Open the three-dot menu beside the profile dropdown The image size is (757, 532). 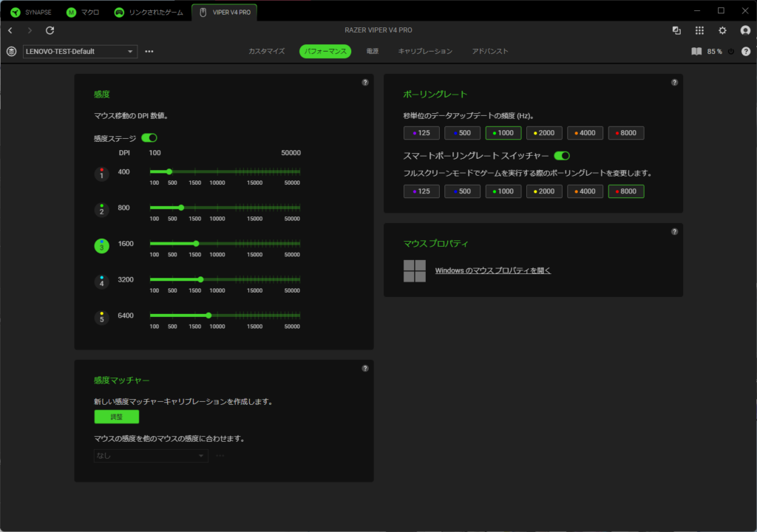tap(149, 52)
